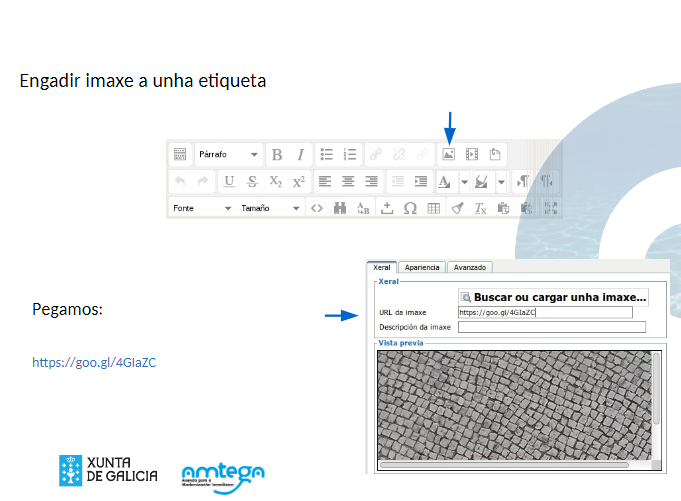
Task: Center align the text
Action: click(348, 182)
